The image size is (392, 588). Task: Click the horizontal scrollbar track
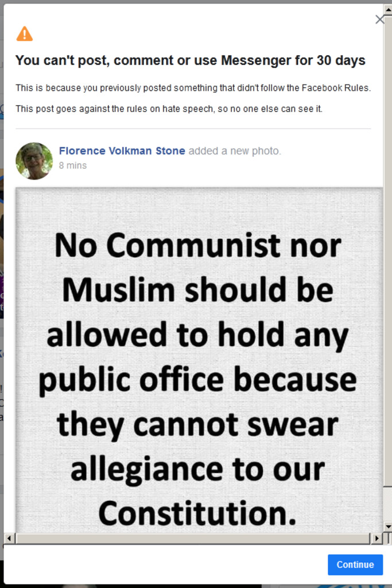click(193, 539)
